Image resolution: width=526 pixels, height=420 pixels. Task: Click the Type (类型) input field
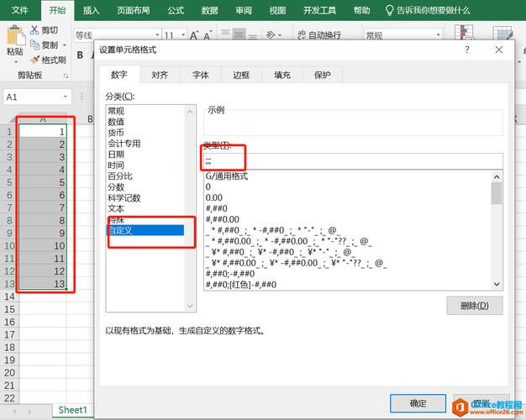[353, 161]
